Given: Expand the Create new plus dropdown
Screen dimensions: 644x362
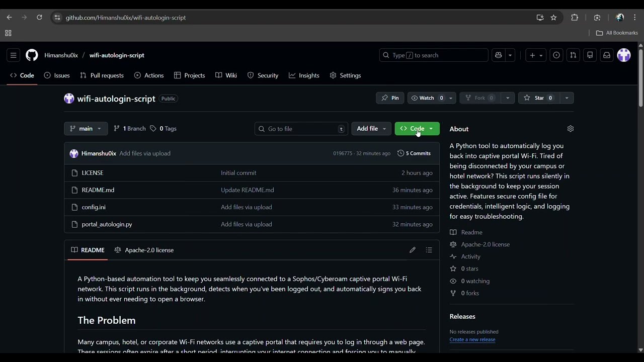Looking at the screenshot, I should coord(536,55).
